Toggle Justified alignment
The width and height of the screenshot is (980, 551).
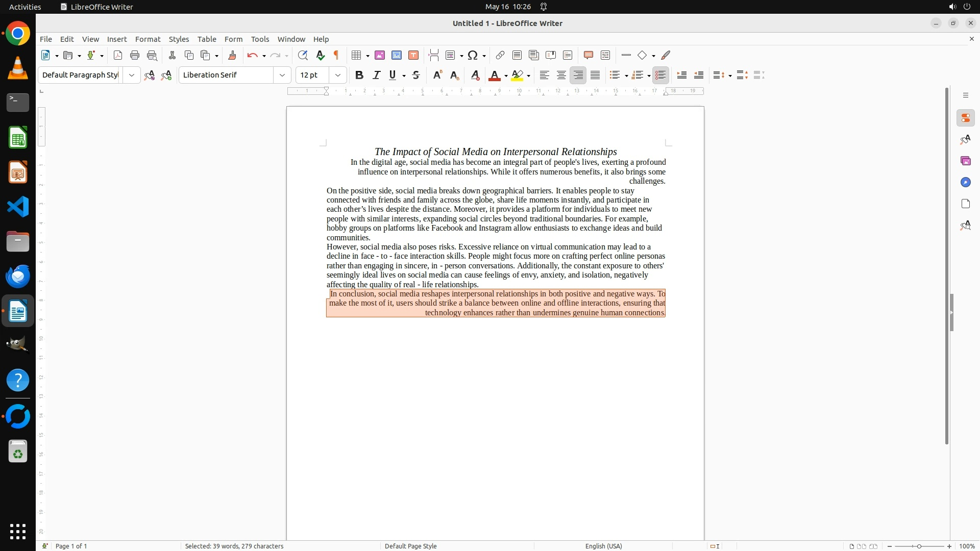coord(595,75)
